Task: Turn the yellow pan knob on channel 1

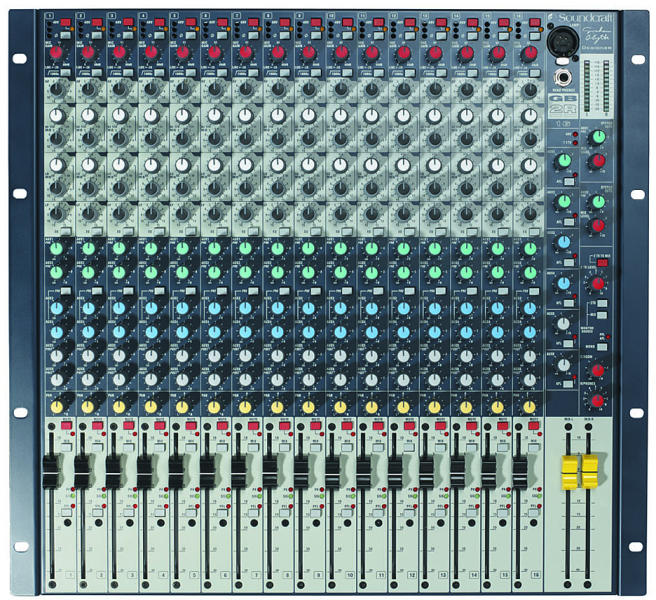Action: point(56,407)
